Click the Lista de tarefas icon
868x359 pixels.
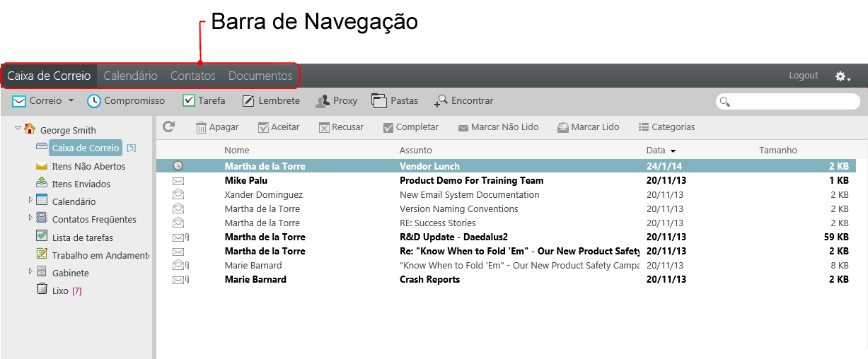(x=42, y=236)
